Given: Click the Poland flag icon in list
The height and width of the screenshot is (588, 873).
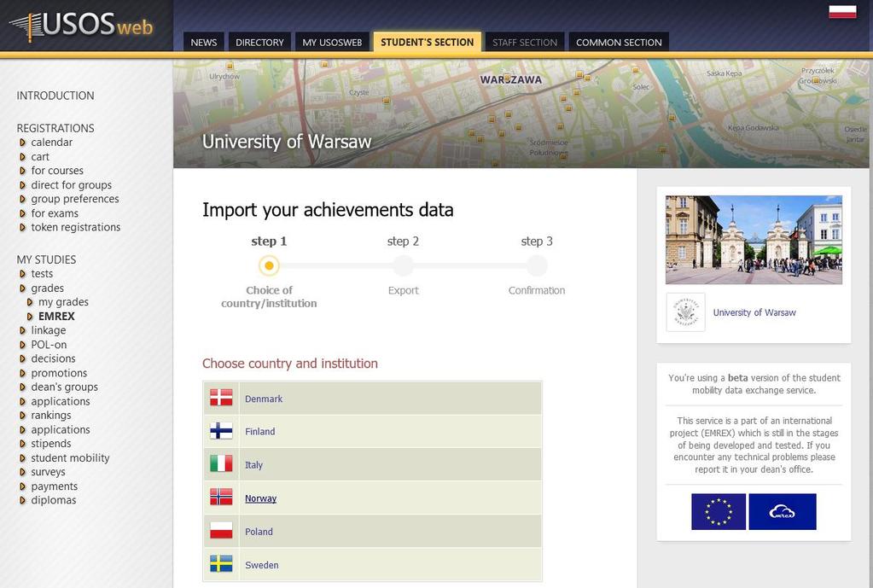Looking at the screenshot, I should pos(221,531).
